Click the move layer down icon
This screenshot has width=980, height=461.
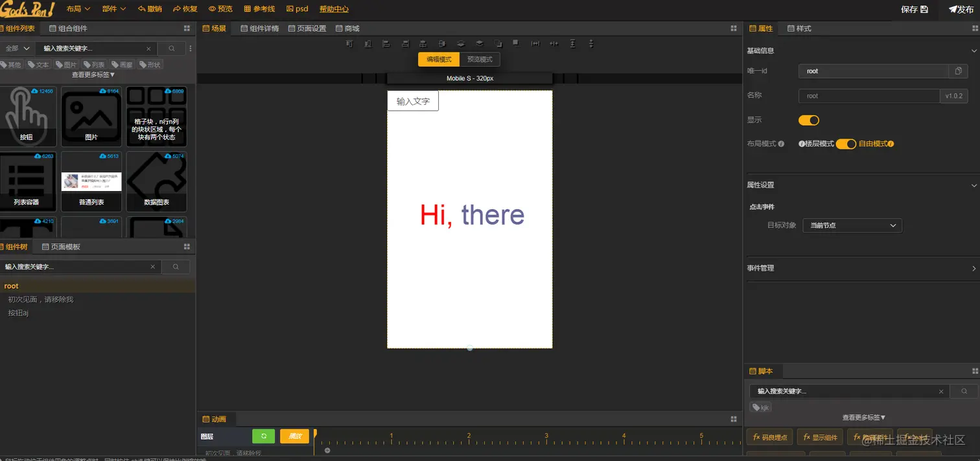click(461, 44)
